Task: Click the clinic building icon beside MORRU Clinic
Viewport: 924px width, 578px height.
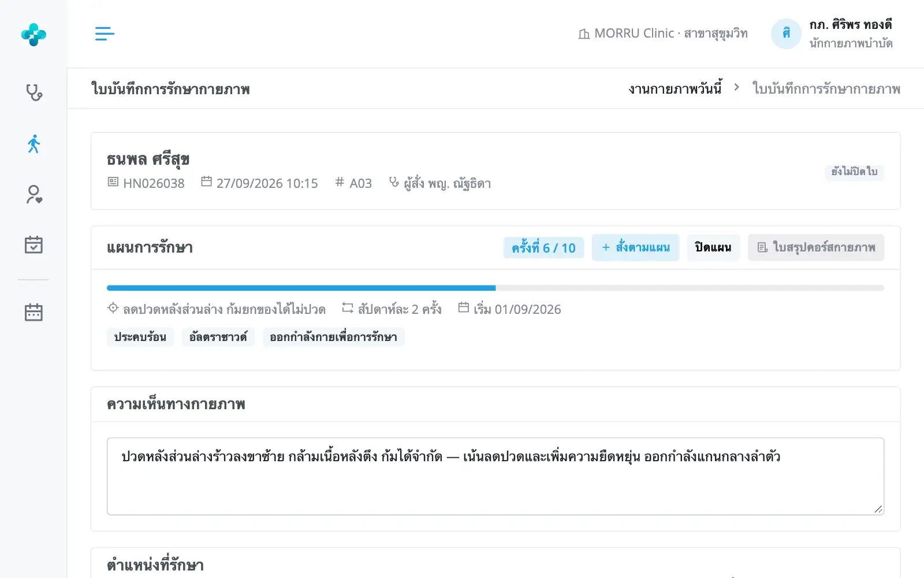Action: tap(584, 34)
